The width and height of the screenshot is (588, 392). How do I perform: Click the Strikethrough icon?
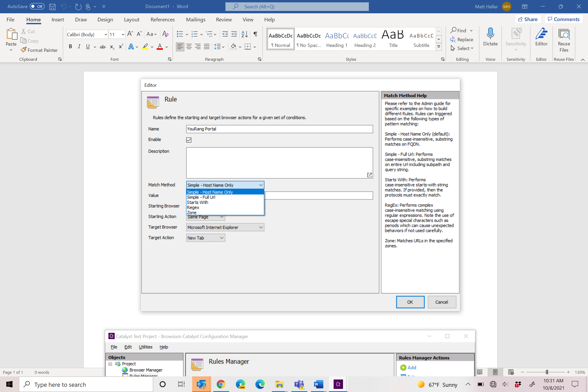[103, 47]
